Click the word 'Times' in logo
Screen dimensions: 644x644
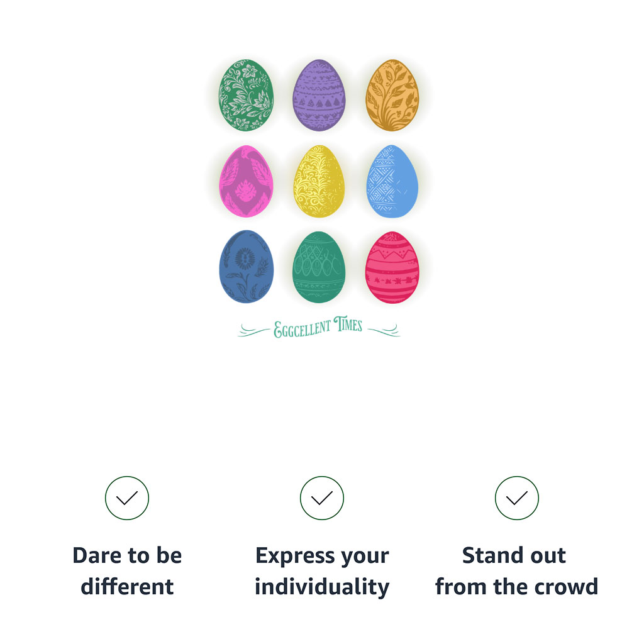348,324
